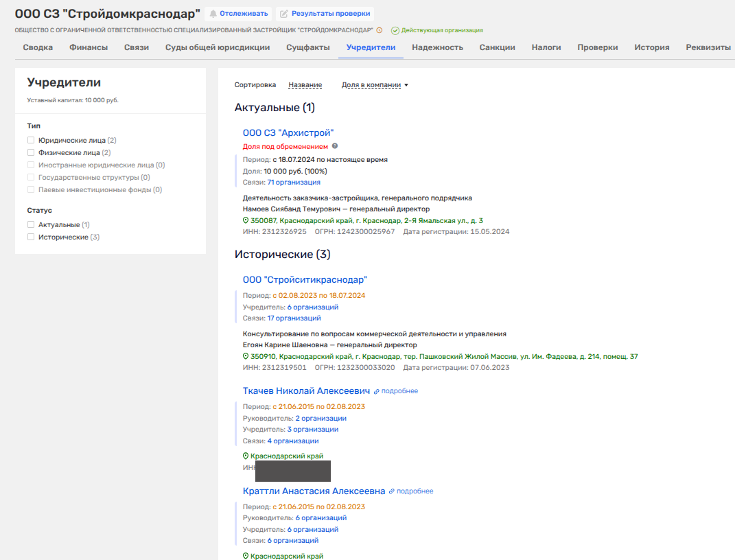Check Государственные структуры filter
Image resolution: width=735 pixels, height=560 pixels.
click(31, 177)
